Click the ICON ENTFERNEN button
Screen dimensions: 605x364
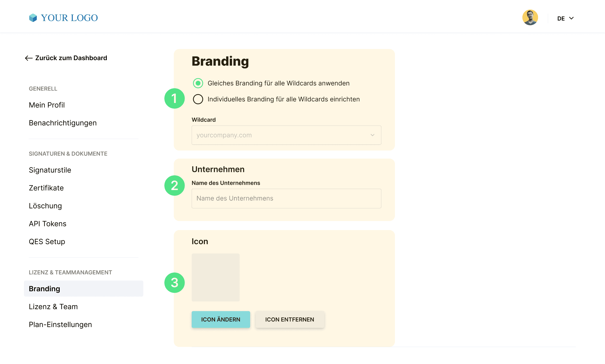[x=290, y=319]
